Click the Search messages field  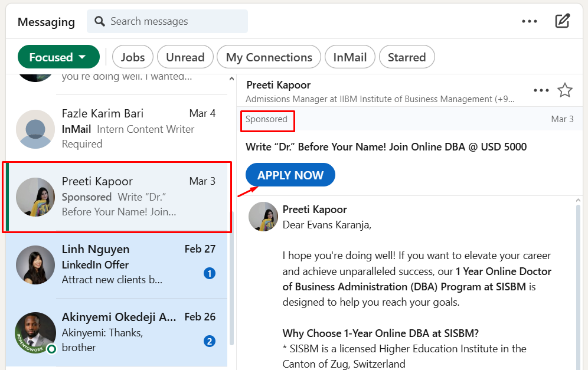click(167, 21)
